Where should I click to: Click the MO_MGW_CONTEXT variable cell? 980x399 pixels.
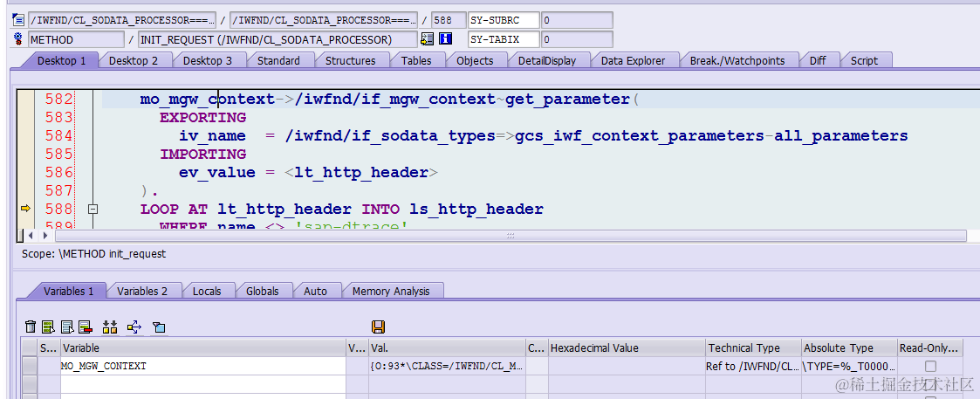[202, 366]
